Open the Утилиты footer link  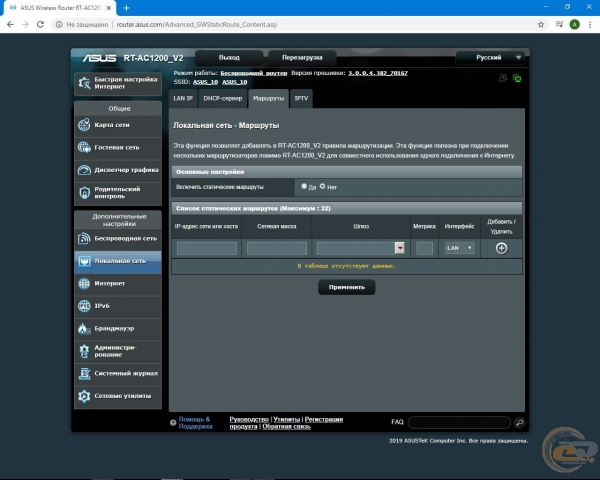pos(287,420)
